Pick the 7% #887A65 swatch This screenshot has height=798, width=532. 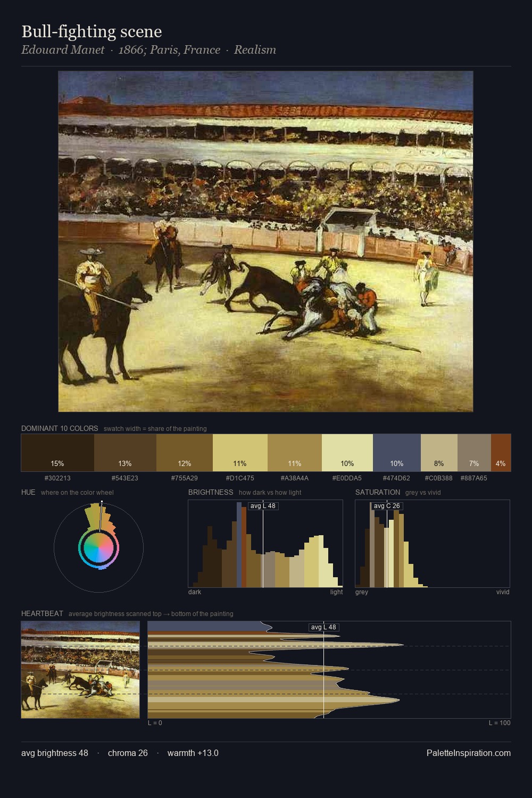point(474,453)
